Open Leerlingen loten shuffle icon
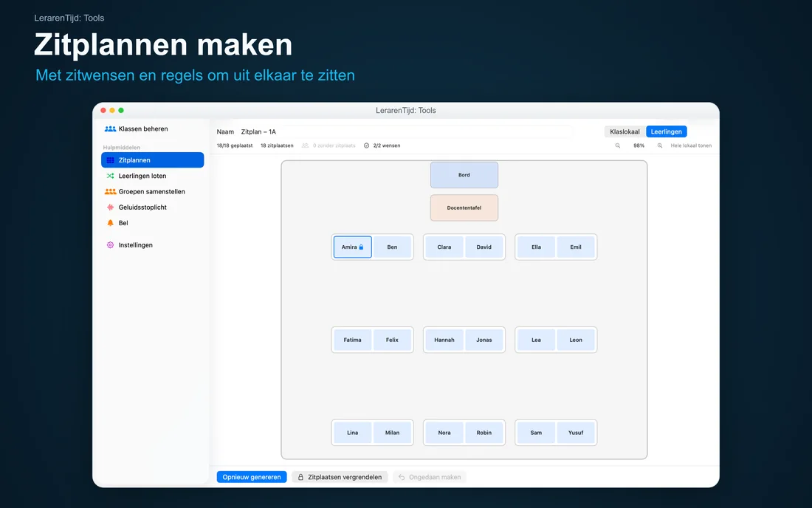 tap(110, 176)
